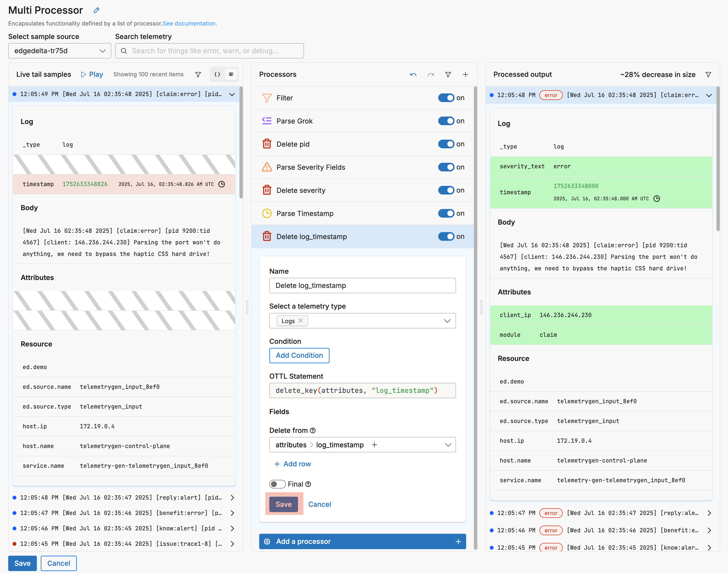
Task: Click the Parse Grok processor icon
Action: tap(267, 121)
